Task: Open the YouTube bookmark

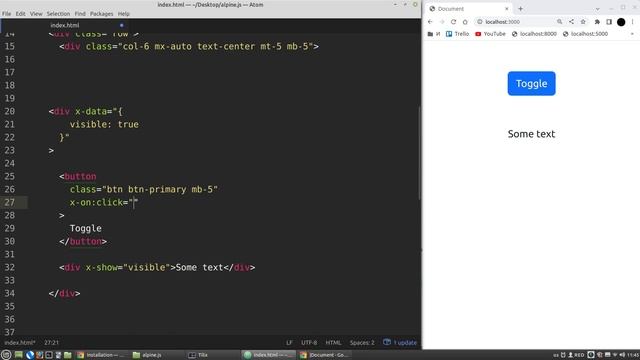Action: pos(490,34)
